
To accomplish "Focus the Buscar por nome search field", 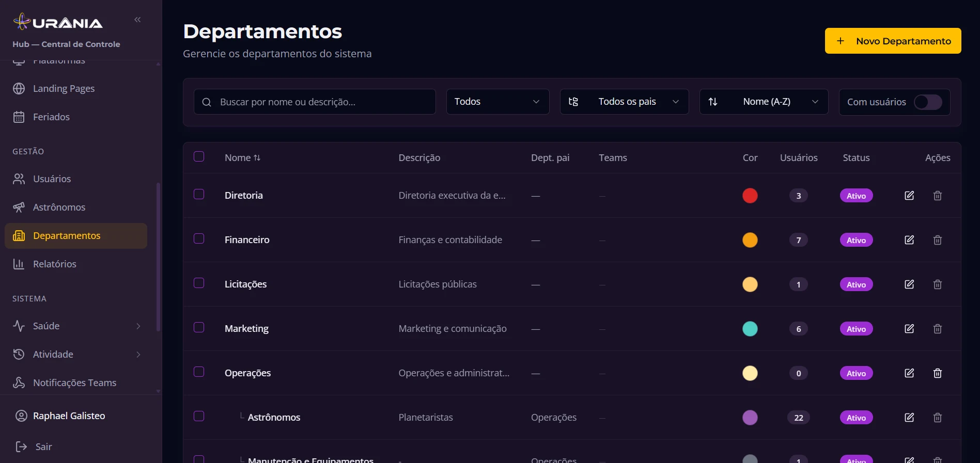I will pyautogui.click(x=315, y=102).
